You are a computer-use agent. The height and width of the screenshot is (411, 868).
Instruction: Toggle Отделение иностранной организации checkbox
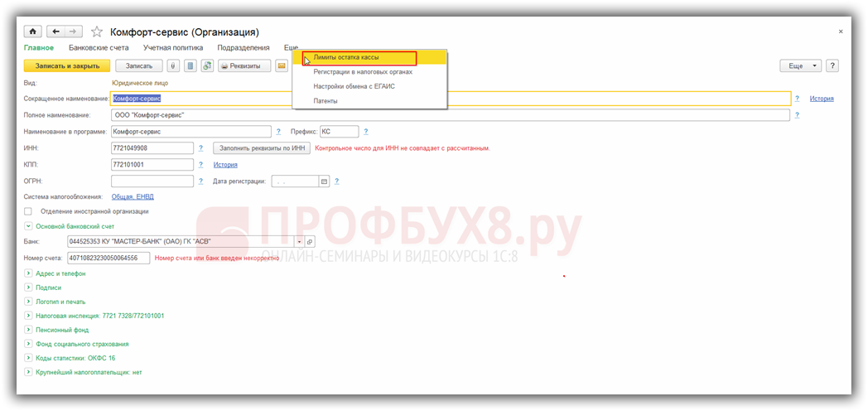(x=28, y=211)
